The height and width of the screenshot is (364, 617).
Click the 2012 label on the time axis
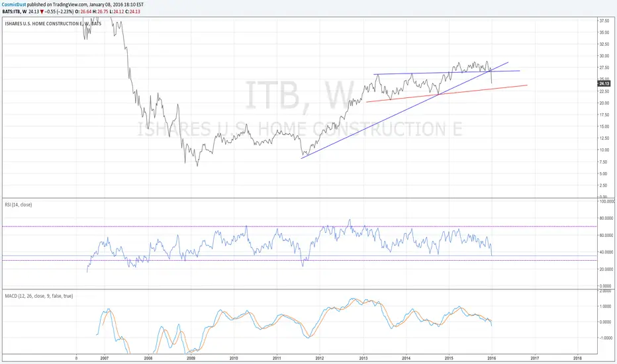pyautogui.click(x=320, y=358)
